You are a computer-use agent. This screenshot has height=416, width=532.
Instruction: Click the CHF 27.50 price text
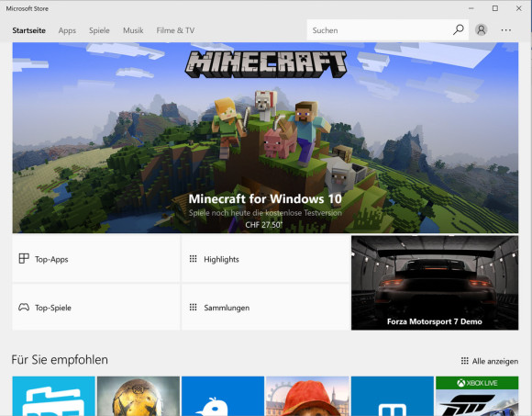pos(263,225)
